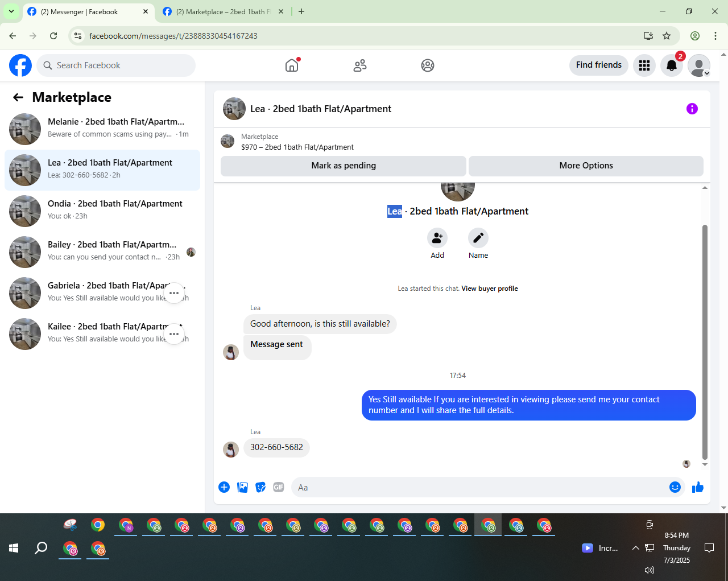Open a new browser tab
This screenshot has width=728, height=581.
point(301,11)
